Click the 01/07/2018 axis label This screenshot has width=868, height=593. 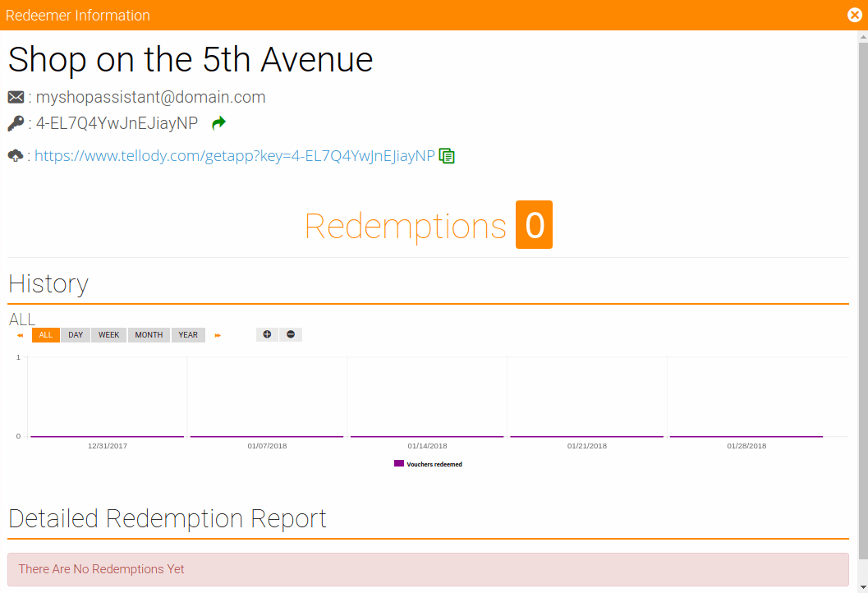pyautogui.click(x=268, y=446)
